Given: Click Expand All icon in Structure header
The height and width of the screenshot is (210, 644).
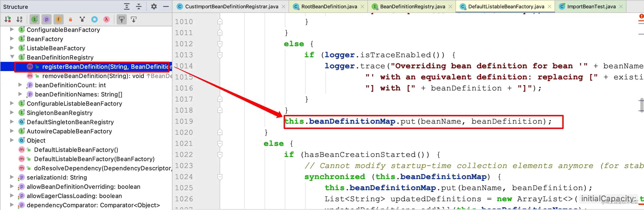Looking at the screenshot, I should [127, 6].
